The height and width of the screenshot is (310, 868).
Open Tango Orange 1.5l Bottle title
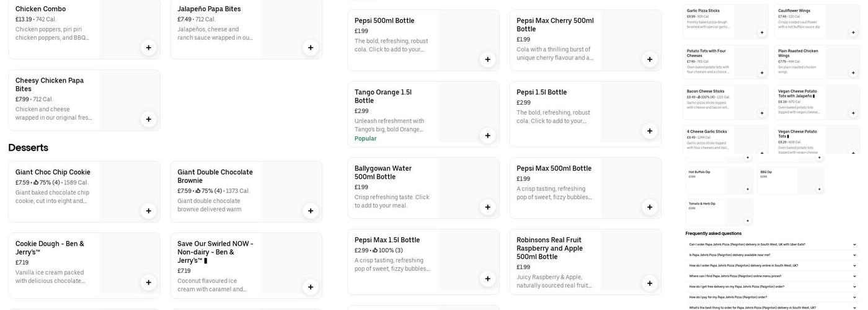[x=383, y=96]
